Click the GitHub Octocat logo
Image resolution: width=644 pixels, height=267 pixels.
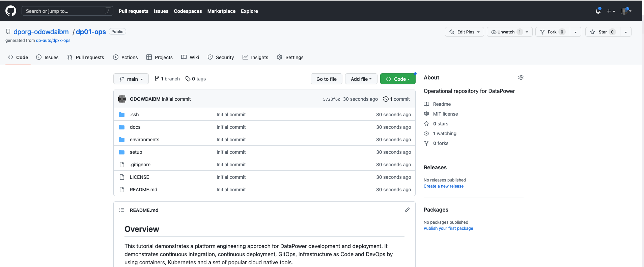tap(11, 11)
